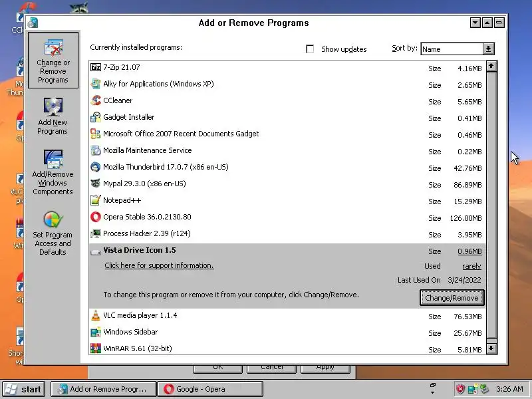Screen dimensions: 532x399
Task: Select the VLC media player cone icon
Action: (96, 315)
